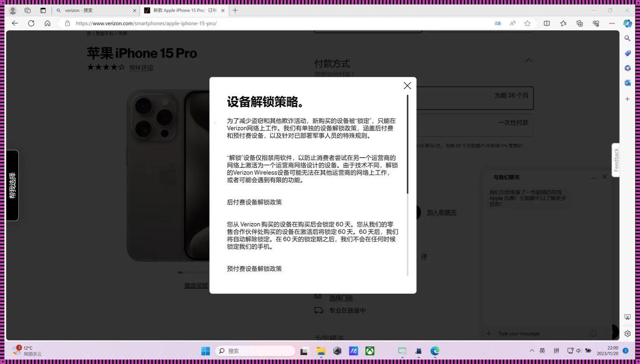
Task: Open the clock showing 22:00
Action: pyautogui.click(x=608, y=351)
